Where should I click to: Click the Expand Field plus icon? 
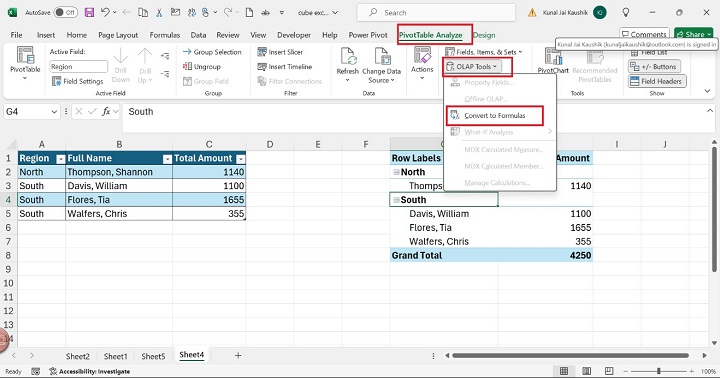tap(165, 56)
